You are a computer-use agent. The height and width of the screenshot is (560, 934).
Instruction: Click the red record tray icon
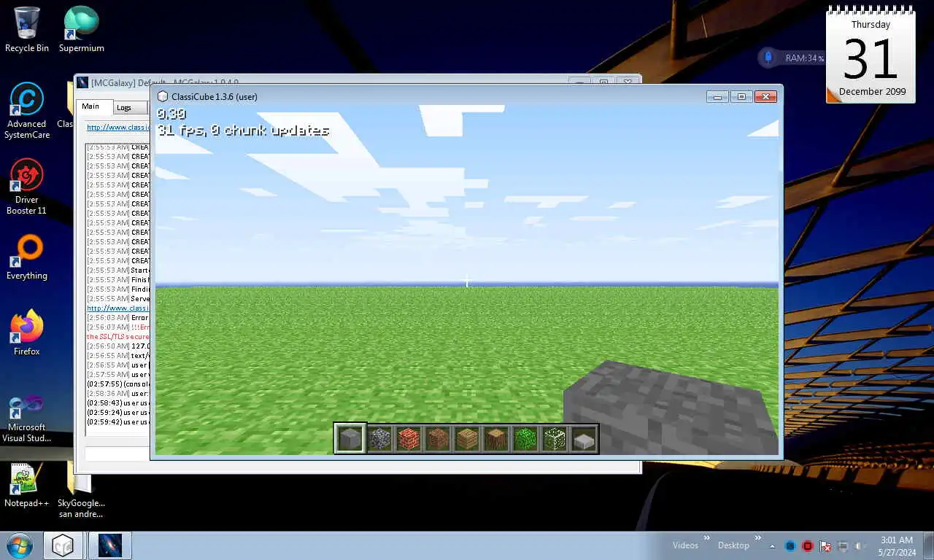pyautogui.click(x=808, y=546)
